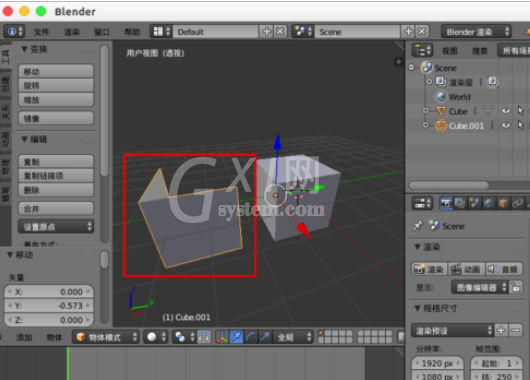Toggle the pin icon beside Scene
Image resolution: width=530 pixels, height=380 pixels.
(x=418, y=226)
